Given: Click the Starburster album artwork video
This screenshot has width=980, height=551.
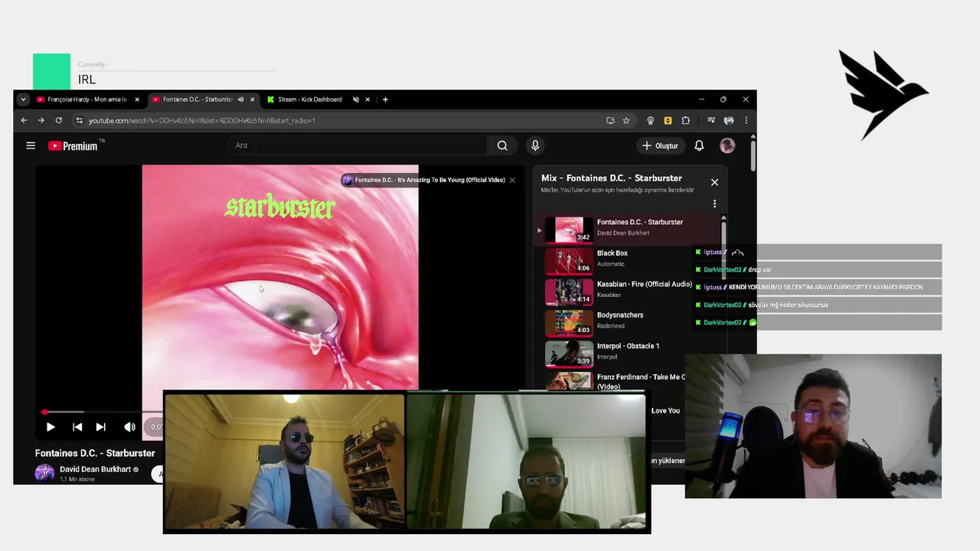Looking at the screenshot, I should (280, 277).
